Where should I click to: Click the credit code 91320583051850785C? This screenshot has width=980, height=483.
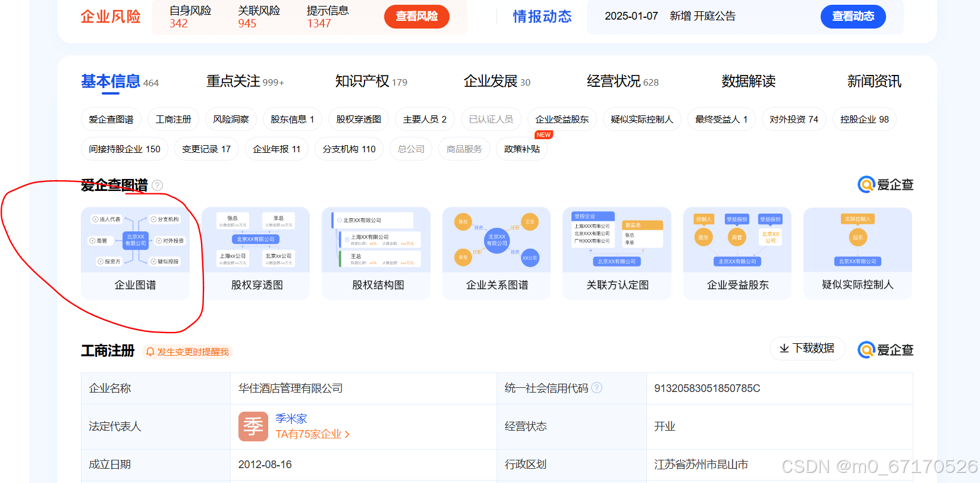click(707, 388)
